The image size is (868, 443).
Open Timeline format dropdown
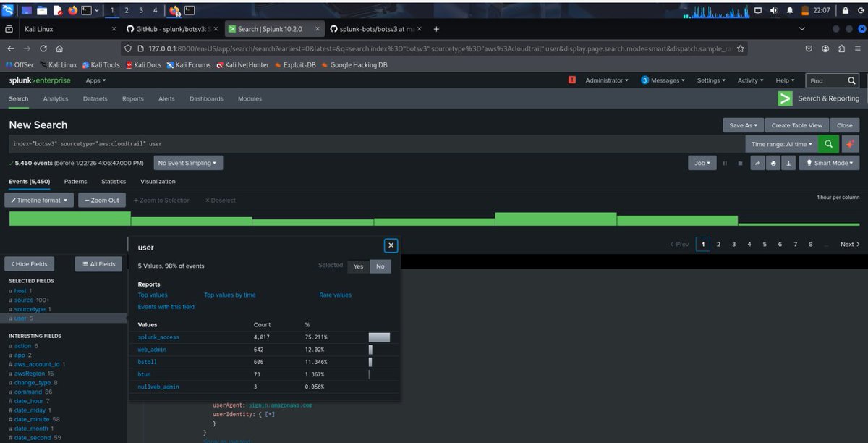(x=39, y=201)
